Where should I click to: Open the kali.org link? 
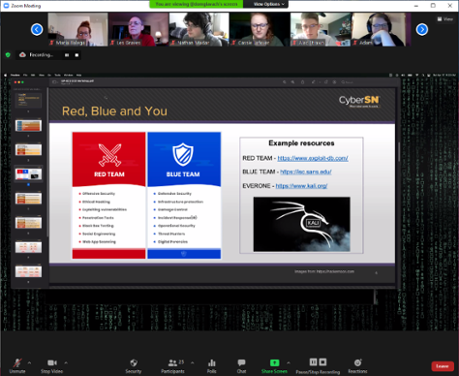pos(301,186)
